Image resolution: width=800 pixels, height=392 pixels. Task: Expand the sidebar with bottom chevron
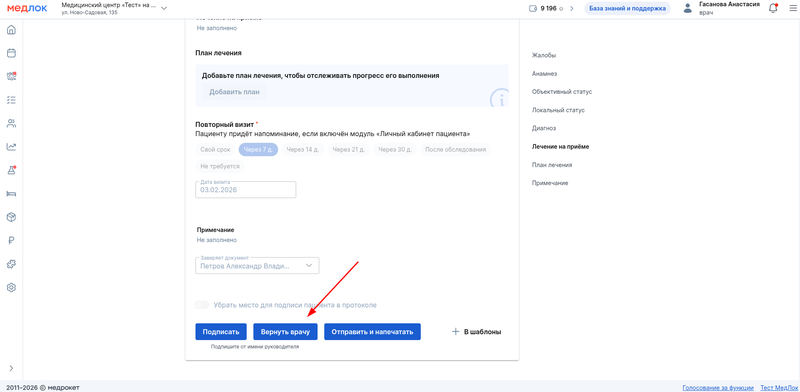(x=11, y=368)
